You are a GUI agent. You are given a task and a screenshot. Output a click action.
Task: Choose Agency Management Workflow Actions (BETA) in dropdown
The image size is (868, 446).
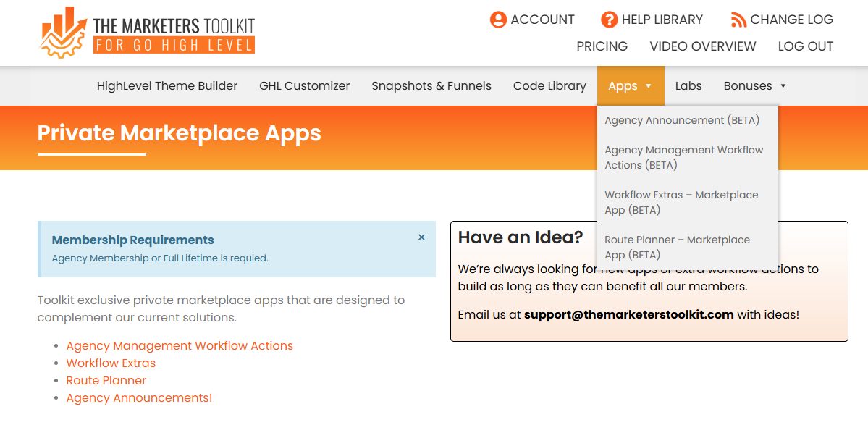tap(683, 157)
